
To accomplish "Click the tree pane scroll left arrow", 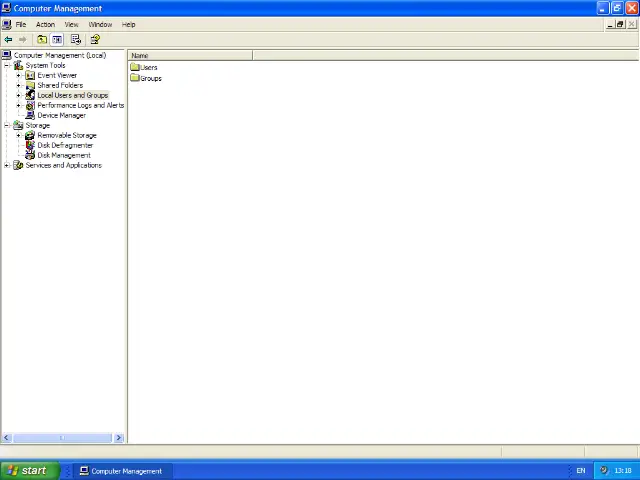I will tap(6, 438).
